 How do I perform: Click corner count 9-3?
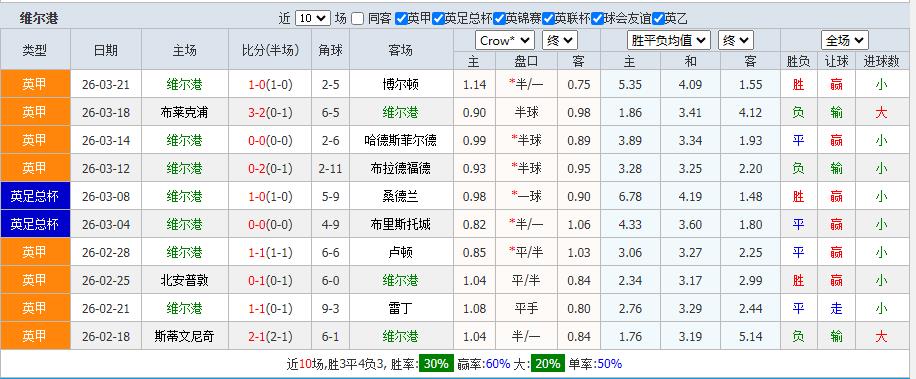(331, 309)
